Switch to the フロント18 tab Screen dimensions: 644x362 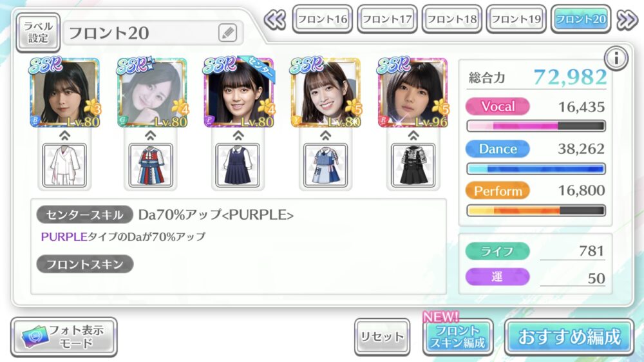(x=452, y=19)
